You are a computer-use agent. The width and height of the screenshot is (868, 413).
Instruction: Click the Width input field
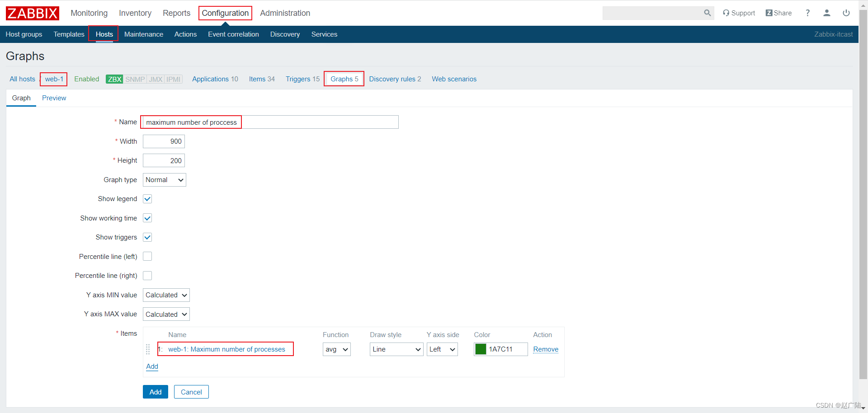[164, 141]
